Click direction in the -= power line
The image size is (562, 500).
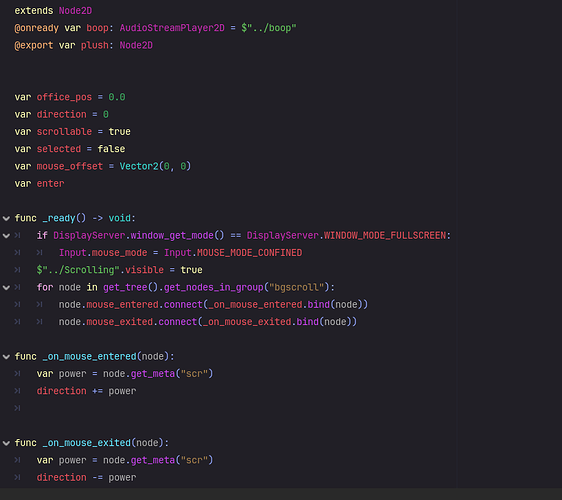click(x=61, y=477)
